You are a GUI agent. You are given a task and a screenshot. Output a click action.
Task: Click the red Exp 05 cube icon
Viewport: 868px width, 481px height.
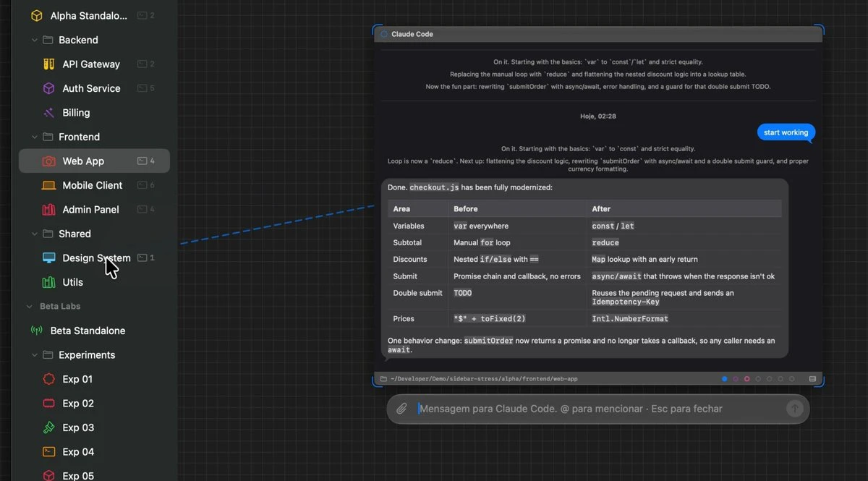click(48, 475)
